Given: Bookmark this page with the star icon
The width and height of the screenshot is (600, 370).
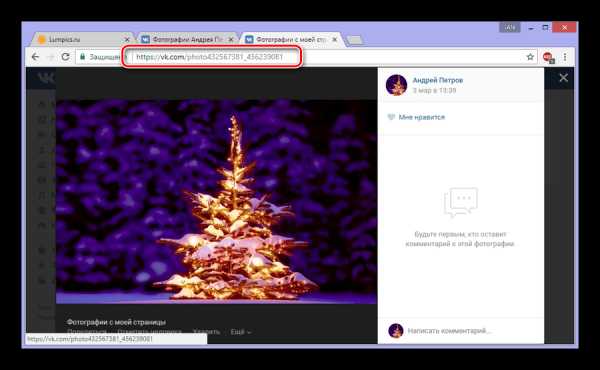Looking at the screenshot, I should pos(530,57).
